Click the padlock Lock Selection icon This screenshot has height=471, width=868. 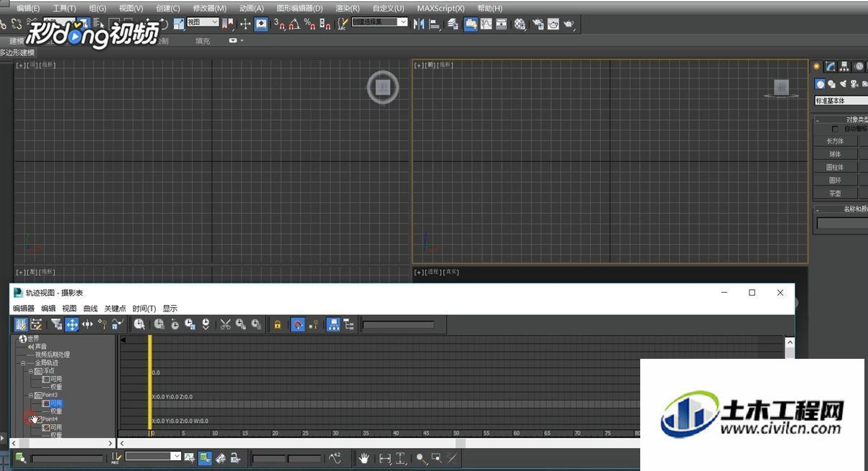pyautogui.click(x=277, y=324)
